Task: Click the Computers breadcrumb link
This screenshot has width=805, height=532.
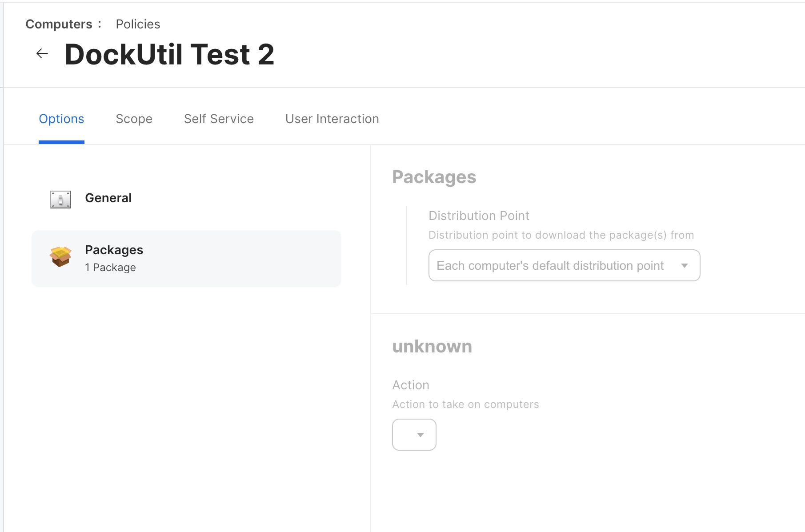Action: (59, 24)
